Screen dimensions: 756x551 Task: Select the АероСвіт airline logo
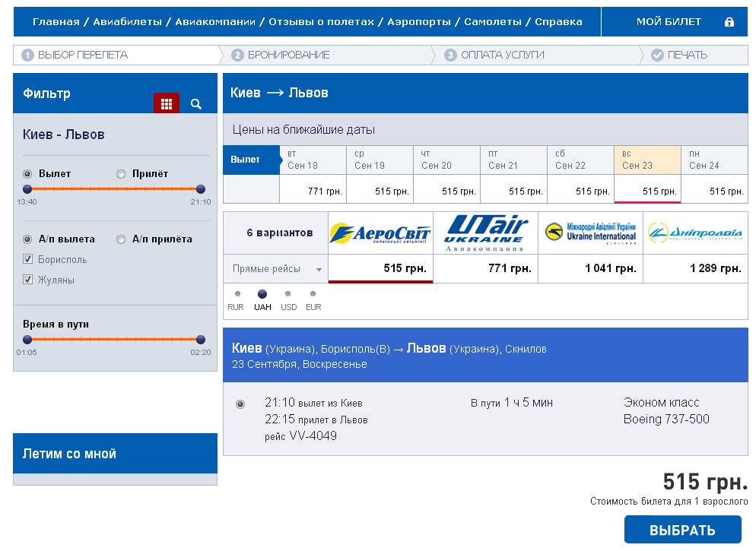pos(380,233)
